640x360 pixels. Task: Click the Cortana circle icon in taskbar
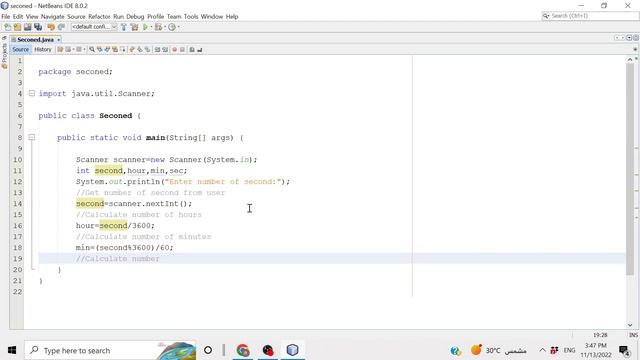click(x=208, y=350)
